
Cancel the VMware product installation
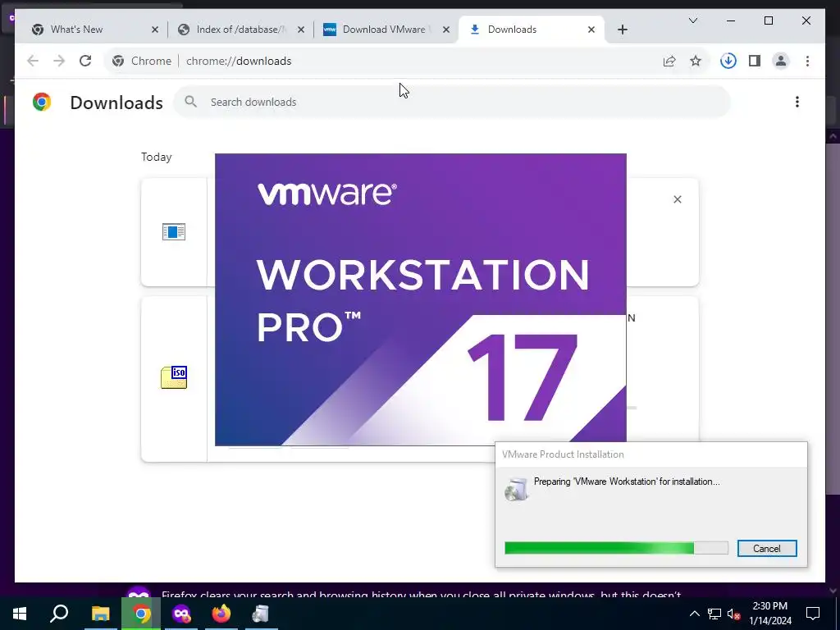[767, 548]
